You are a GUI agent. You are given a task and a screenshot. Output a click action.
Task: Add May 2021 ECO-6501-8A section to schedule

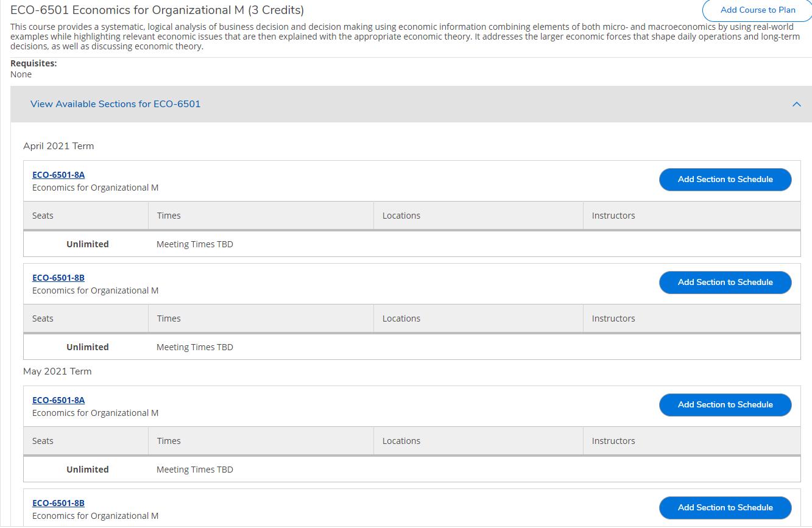pos(725,405)
